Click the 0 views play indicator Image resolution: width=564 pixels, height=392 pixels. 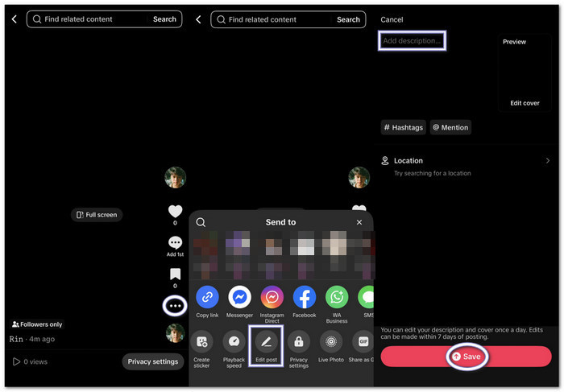(x=31, y=361)
